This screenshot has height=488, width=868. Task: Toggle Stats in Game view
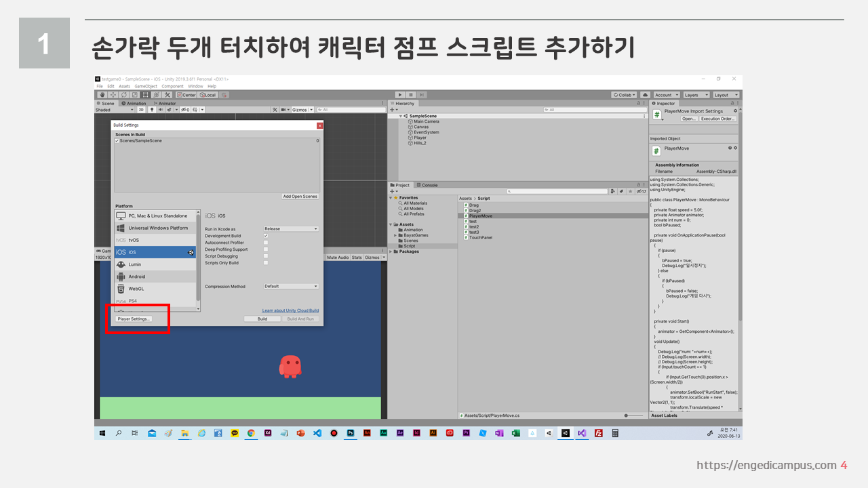pos(357,258)
